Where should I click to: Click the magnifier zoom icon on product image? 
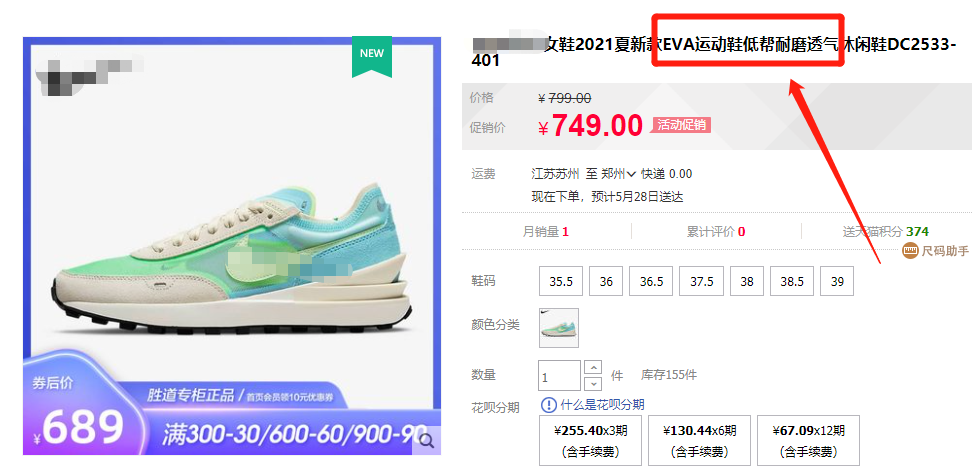tap(426, 441)
